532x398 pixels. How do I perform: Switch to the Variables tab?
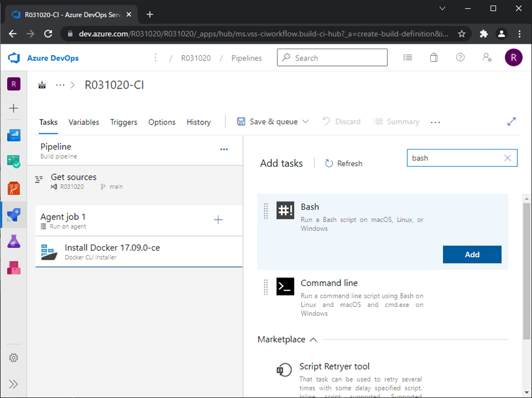84,122
